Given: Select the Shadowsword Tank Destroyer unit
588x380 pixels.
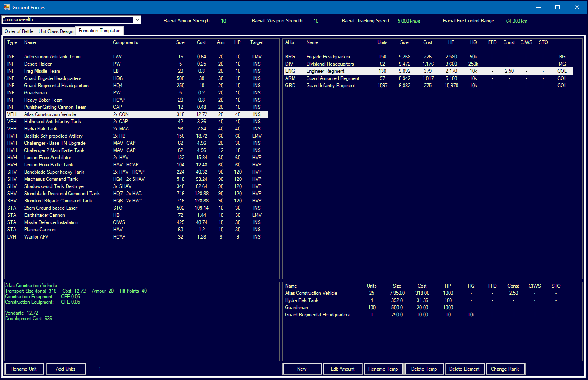Looking at the screenshot, I should click(137, 186).
